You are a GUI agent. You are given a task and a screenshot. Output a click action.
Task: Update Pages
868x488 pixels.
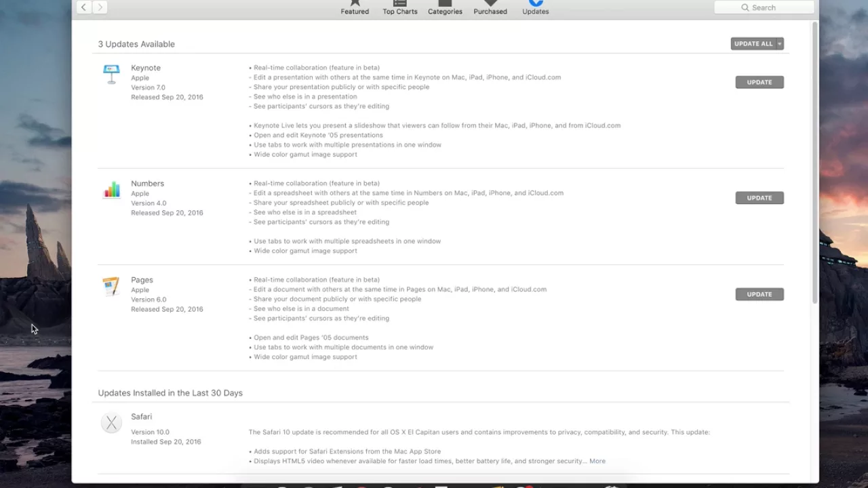coord(759,294)
